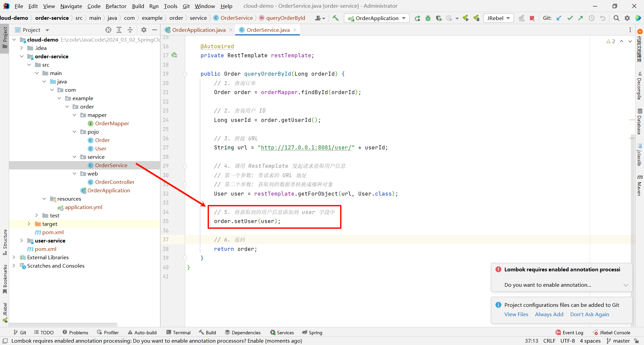The image size is (644, 345).
Task: Run OrderApplication with coverage shield icon
Action: tap(439, 18)
